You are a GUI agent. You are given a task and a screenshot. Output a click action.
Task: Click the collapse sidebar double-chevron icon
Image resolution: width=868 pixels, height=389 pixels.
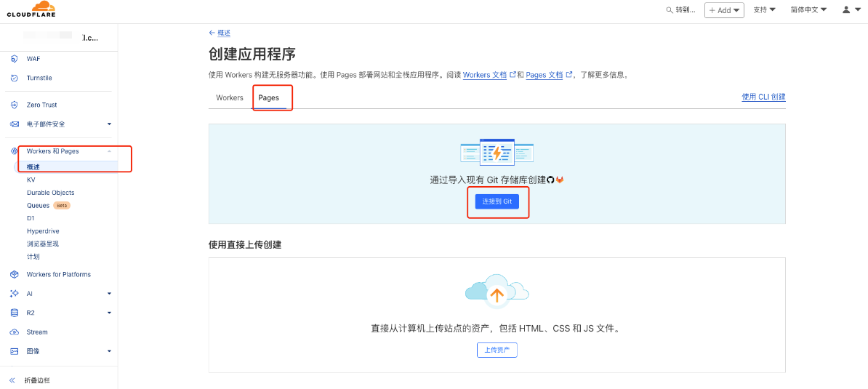point(12,380)
